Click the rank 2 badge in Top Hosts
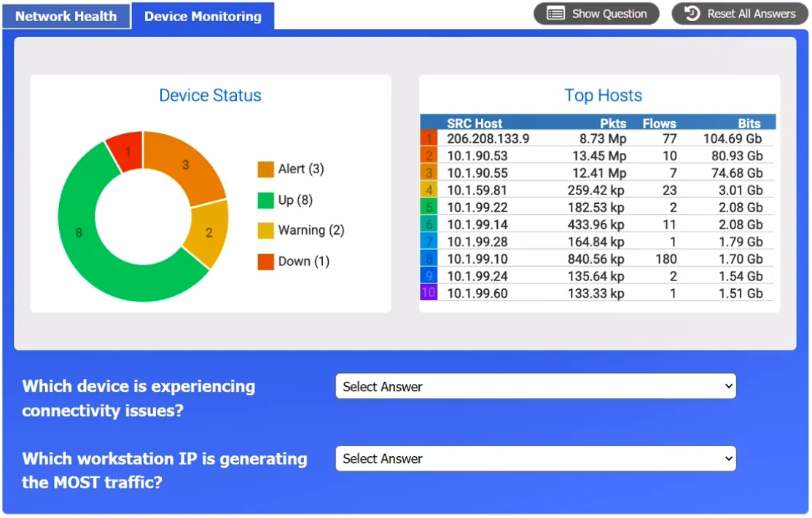The image size is (812, 518). [429, 156]
